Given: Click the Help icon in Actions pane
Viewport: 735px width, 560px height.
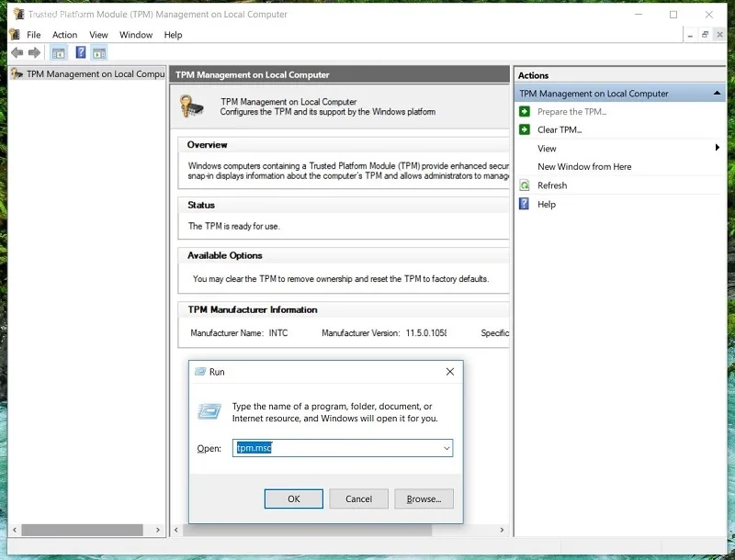Looking at the screenshot, I should tap(524, 204).
